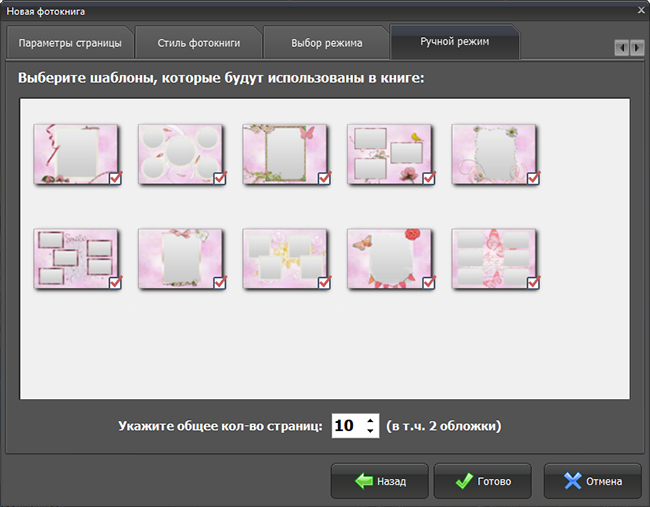Click the Назад button
Viewport: 650px width, 507px height.
tap(379, 481)
